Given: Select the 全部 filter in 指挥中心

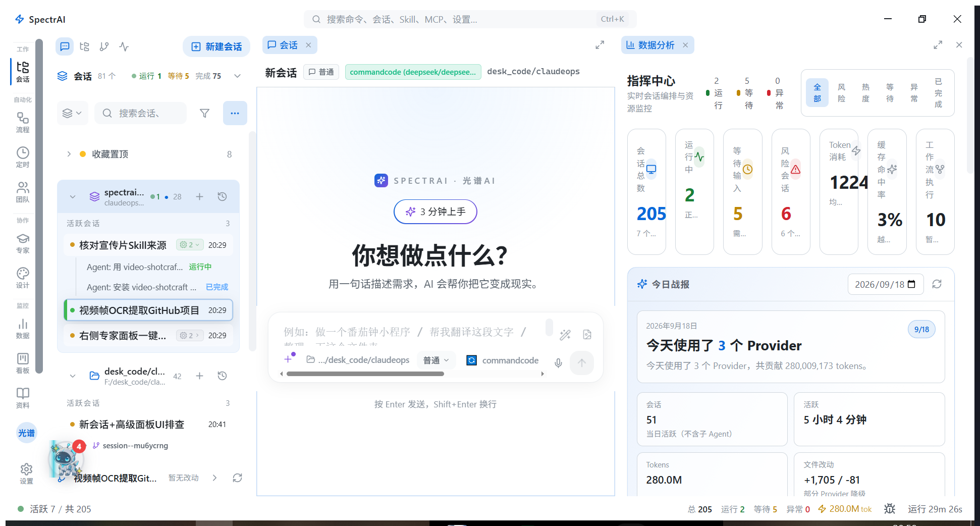Looking at the screenshot, I should pos(818,93).
